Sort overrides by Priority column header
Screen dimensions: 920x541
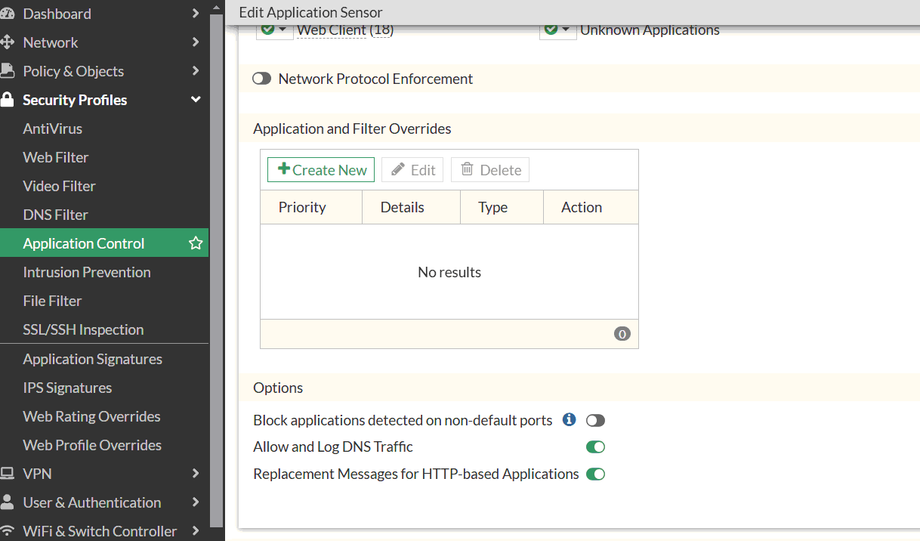pos(303,207)
